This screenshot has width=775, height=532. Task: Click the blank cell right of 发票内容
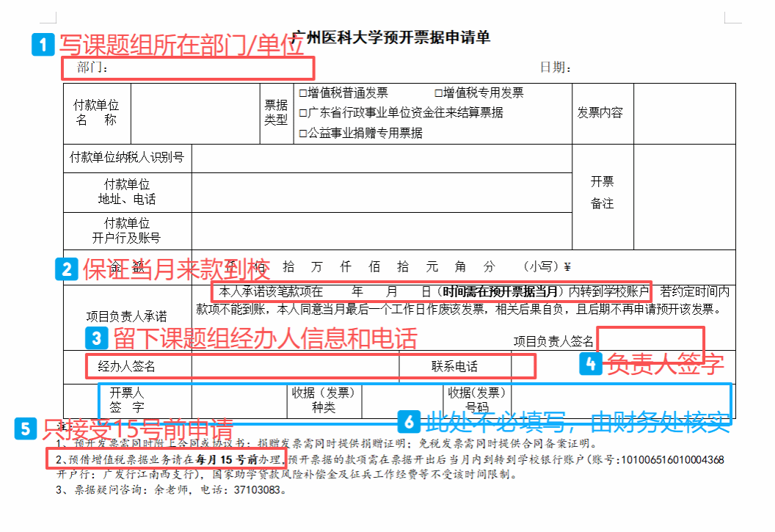coord(685,114)
